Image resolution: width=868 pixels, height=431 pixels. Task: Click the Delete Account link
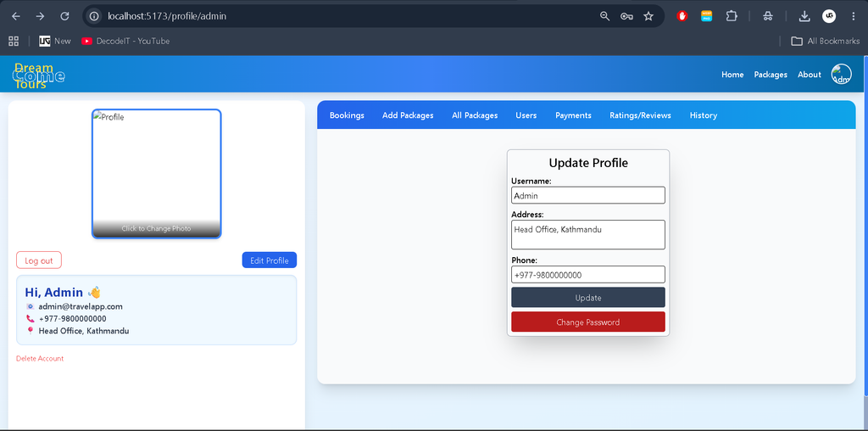click(x=40, y=358)
